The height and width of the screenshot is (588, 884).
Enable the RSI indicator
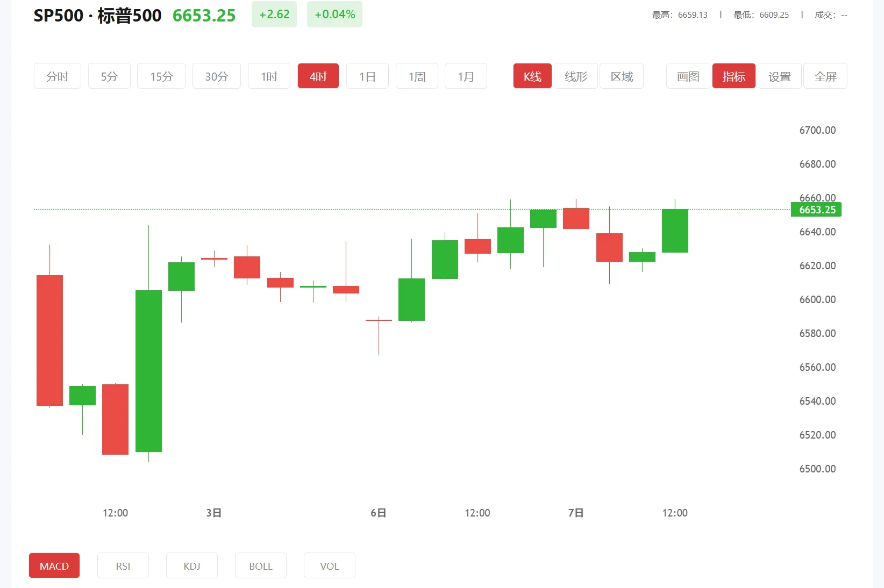[123, 566]
